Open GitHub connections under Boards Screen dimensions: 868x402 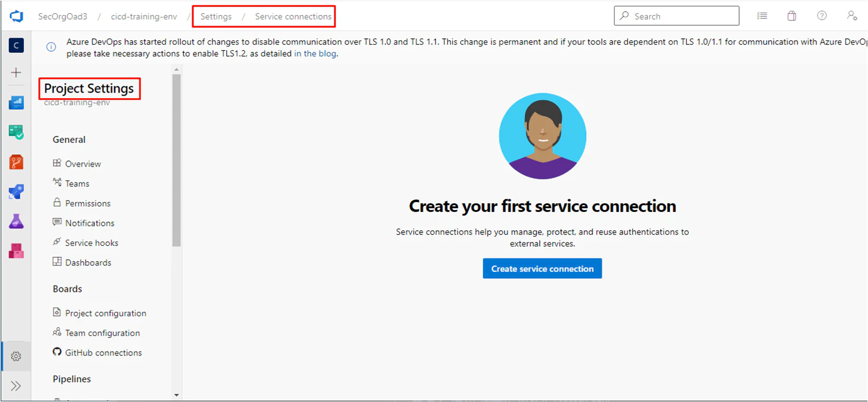click(x=104, y=353)
